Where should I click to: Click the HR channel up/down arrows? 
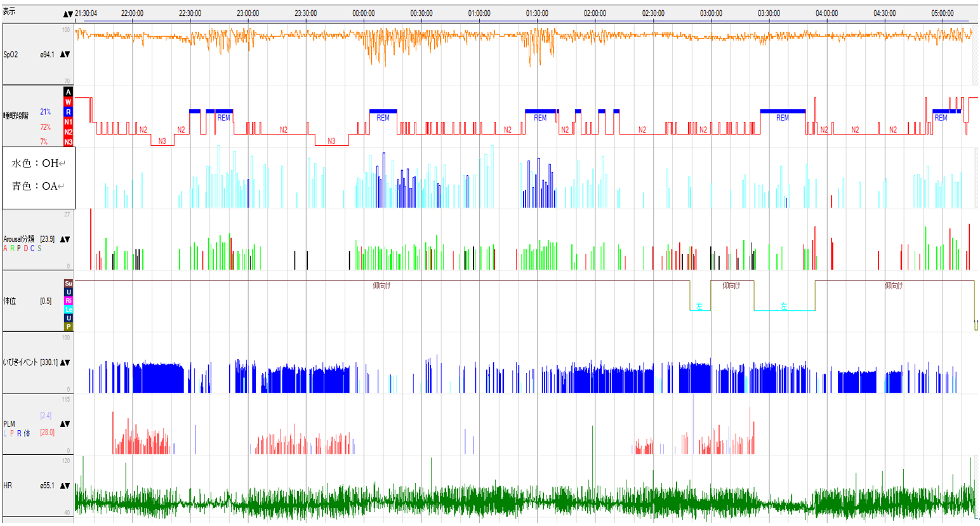click(x=65, y=485)
